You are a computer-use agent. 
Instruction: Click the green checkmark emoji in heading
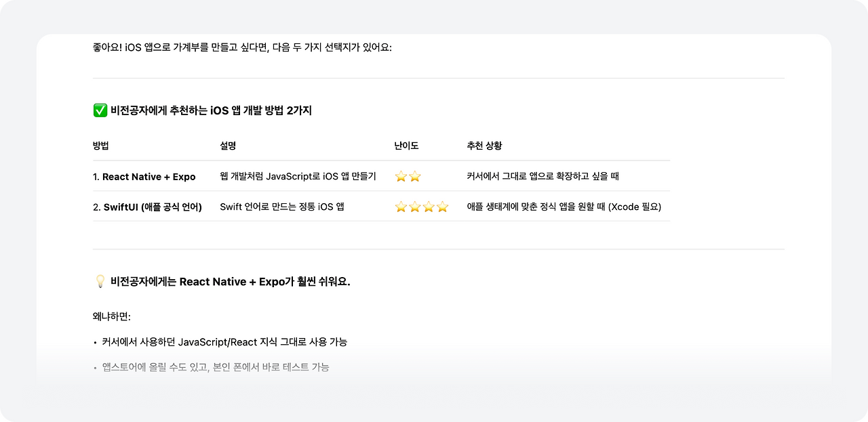click(x=100, y=110)
